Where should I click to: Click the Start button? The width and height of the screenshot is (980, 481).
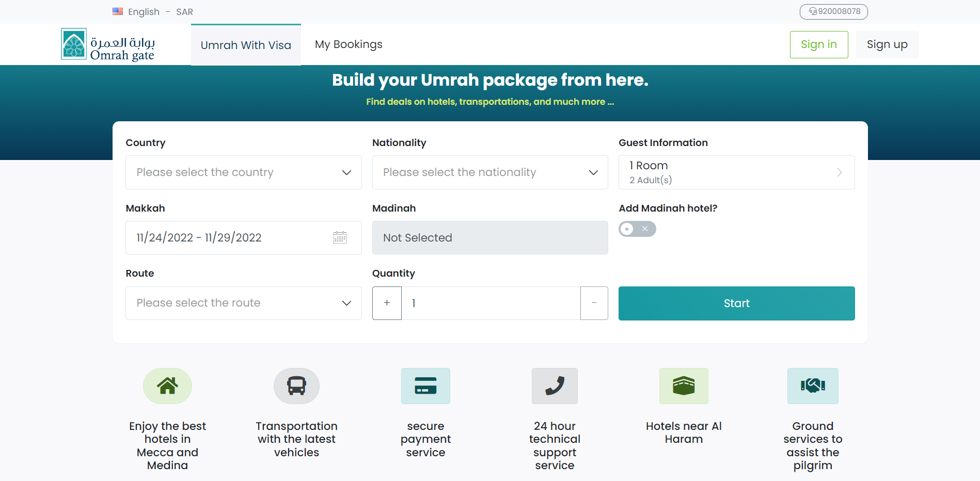(737, 303)
